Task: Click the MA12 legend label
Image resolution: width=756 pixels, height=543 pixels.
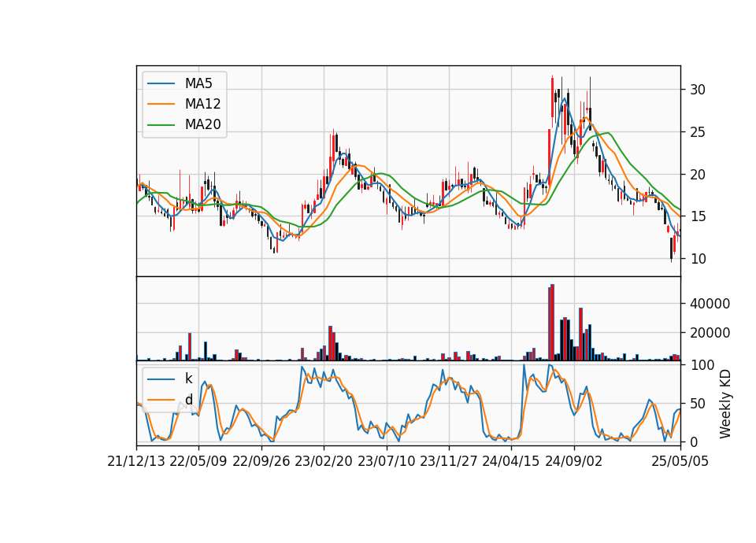Action: 202,104
